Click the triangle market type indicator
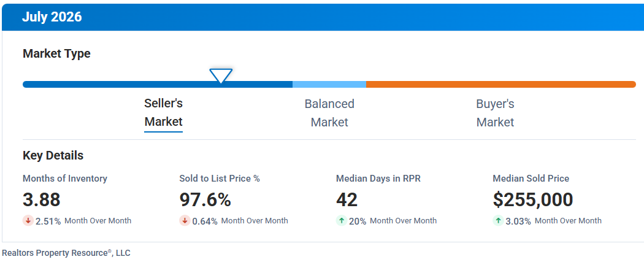The width and height of the screenshot is (644, 262). tap(221, 76)
